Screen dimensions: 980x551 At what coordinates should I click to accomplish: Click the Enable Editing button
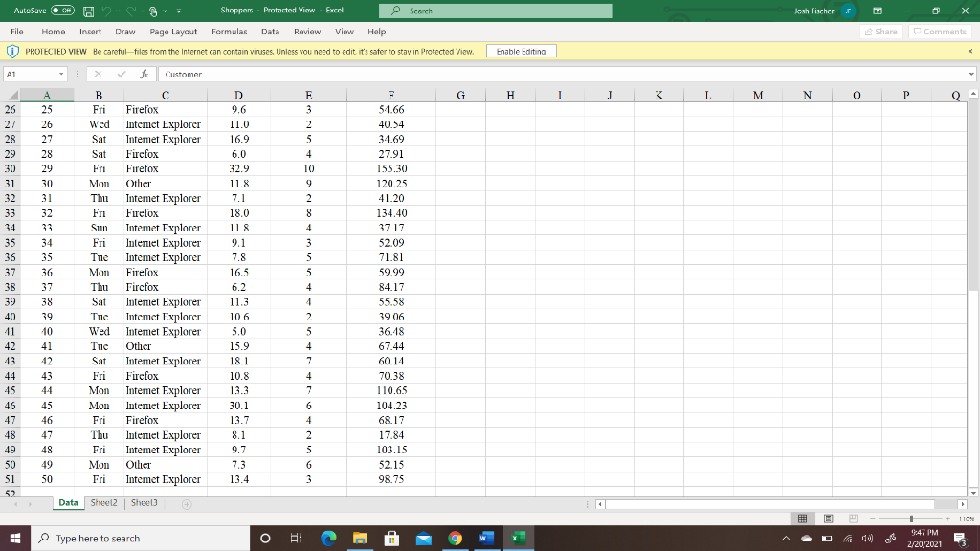[520, 51]
